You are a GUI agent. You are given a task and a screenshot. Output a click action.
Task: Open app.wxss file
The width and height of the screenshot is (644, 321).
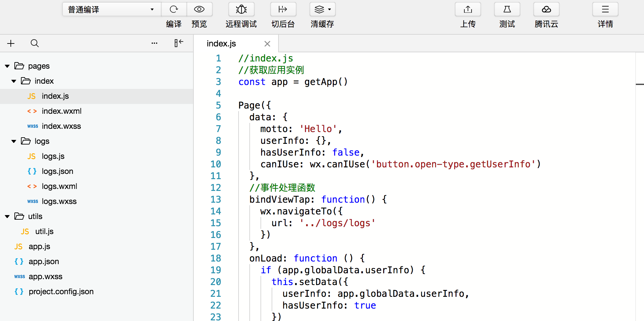point(45,277)
